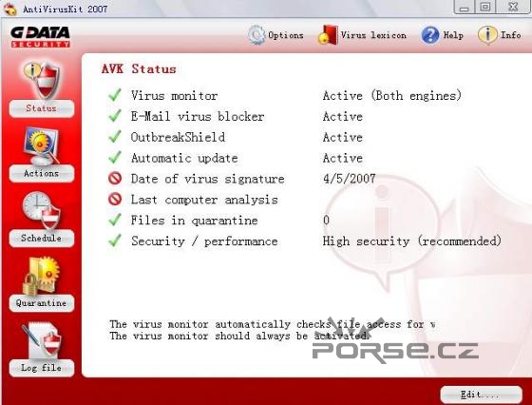
Task: Open the Status shield icon
Action: pos(42,81)
